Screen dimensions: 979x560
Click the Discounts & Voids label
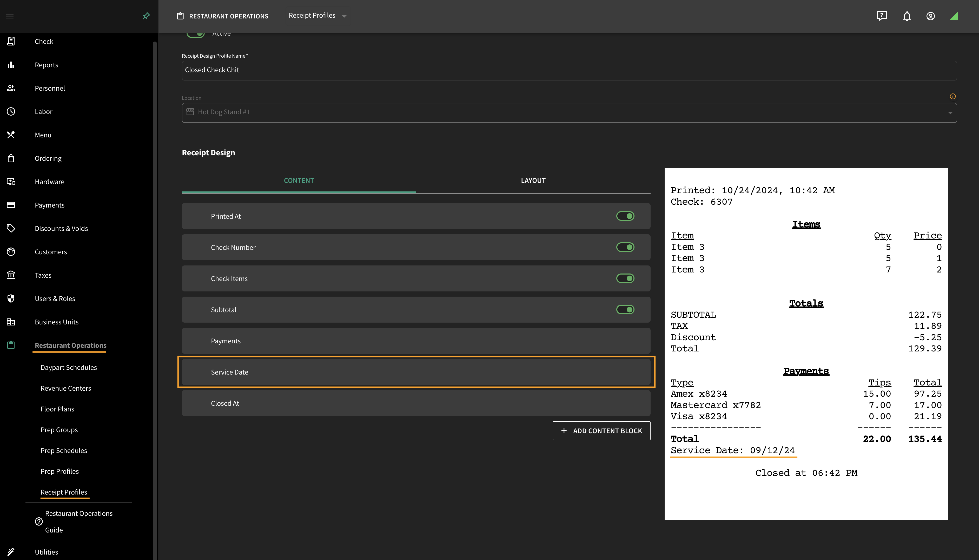click(61, 229)
